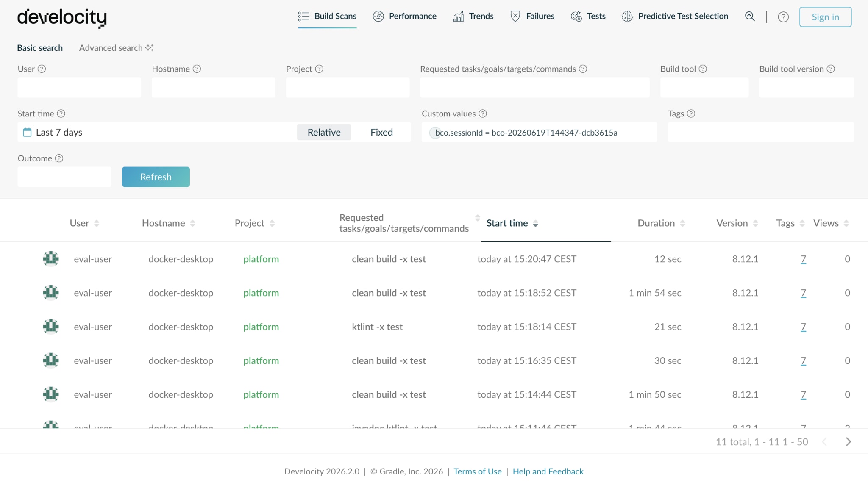The width and height of the screenshot is (868, 488).
Task: Click the Sign in button
Action: [825, 17]
